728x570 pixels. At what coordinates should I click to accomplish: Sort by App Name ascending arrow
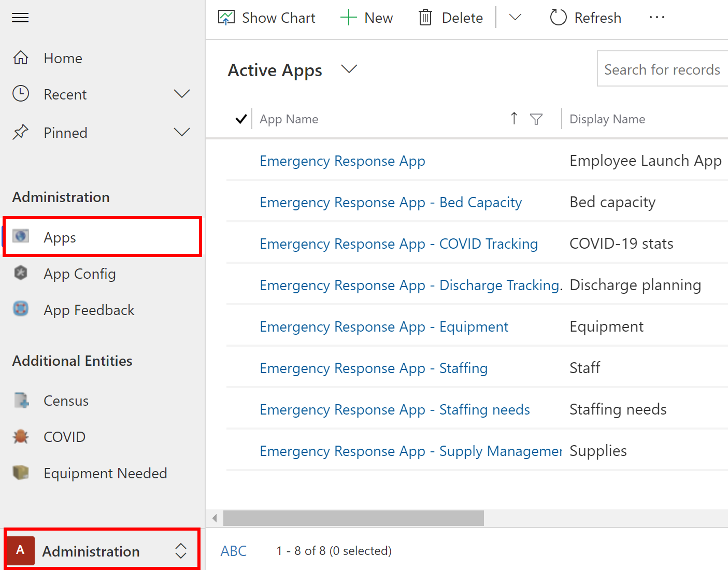point(514,119)
